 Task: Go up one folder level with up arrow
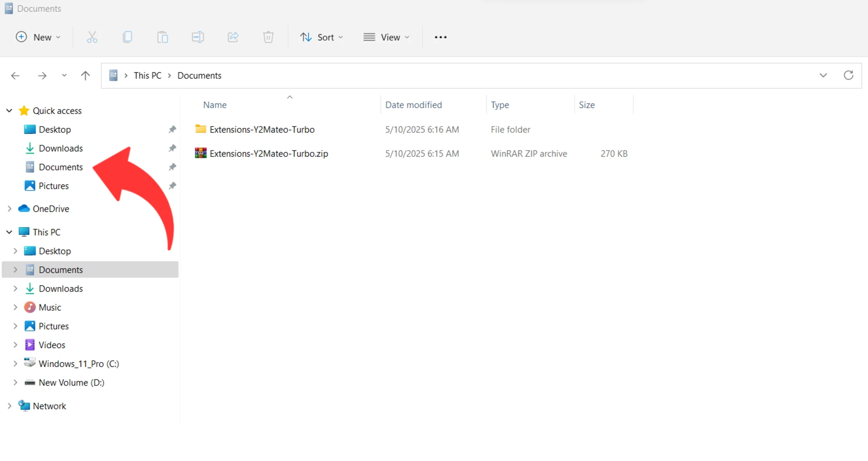(85, 75)
